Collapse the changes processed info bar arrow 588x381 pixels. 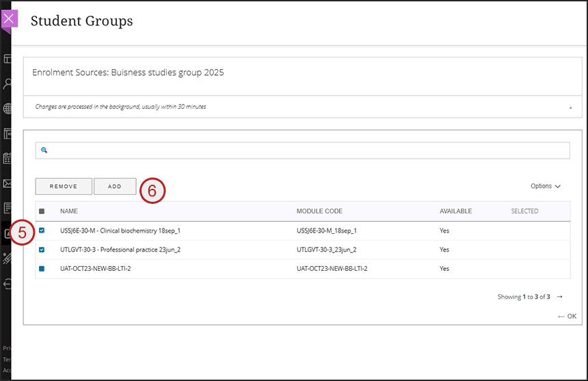(570, 107)
